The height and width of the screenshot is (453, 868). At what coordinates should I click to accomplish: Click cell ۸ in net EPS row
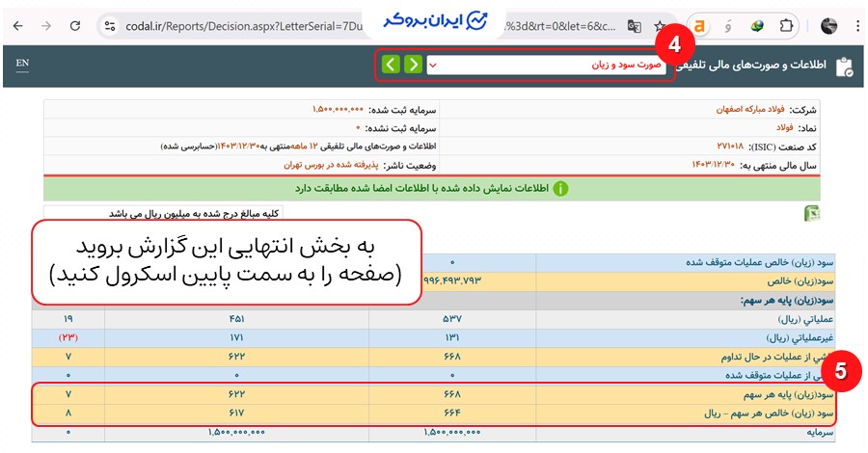[68, 413]
